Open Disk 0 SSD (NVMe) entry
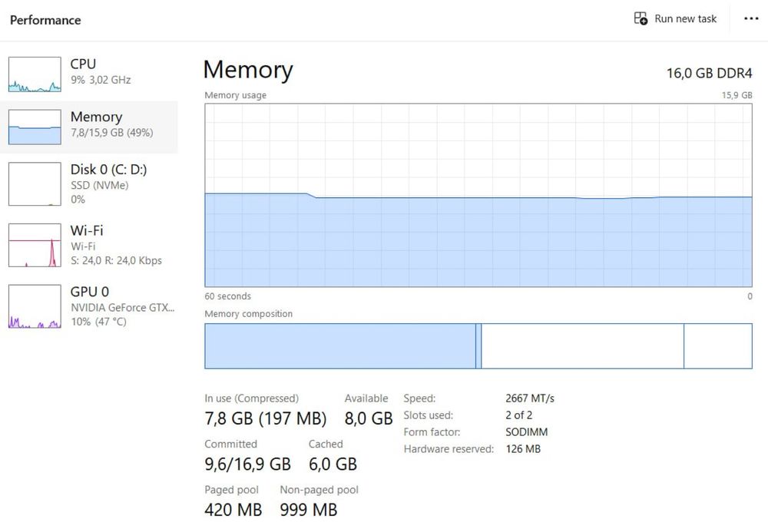Screen dimensions: 768x532 click(88, 183)
